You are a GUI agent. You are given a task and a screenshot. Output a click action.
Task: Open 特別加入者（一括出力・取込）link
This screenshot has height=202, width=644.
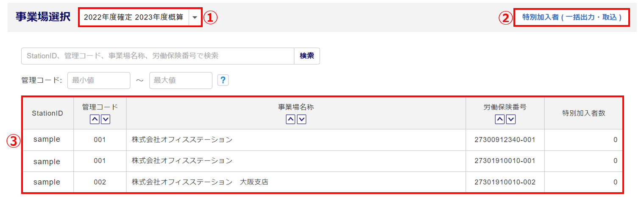[x=572, y=17]
